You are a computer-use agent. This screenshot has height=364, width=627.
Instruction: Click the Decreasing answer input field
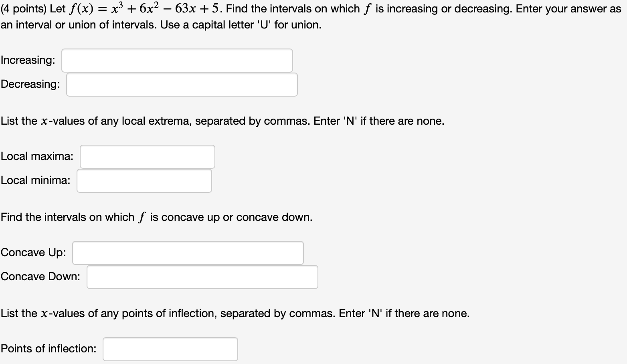pyautogui.click(x=181, y=84)
